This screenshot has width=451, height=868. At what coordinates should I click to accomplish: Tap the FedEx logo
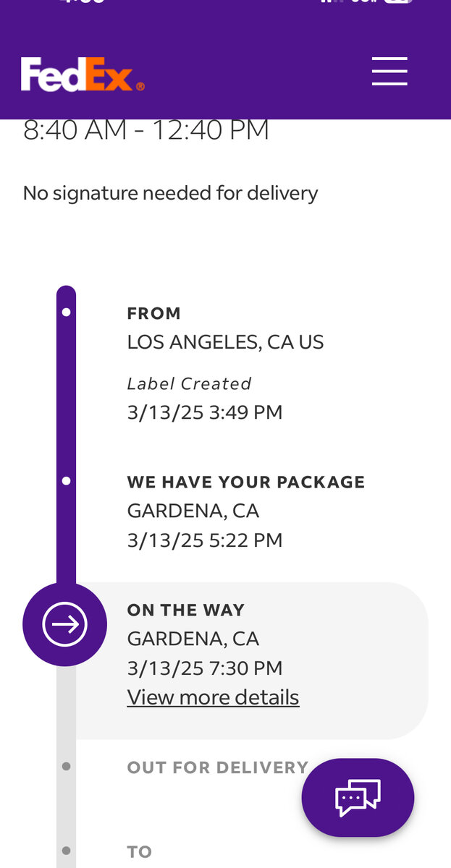tap(83, 75)
